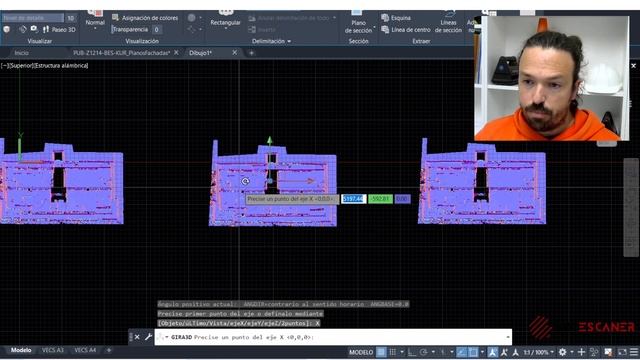Viewport: 640px width, 360px height.
Task: Open the annotation scale 1:1 / 100% dropdown
Action: 538,352
